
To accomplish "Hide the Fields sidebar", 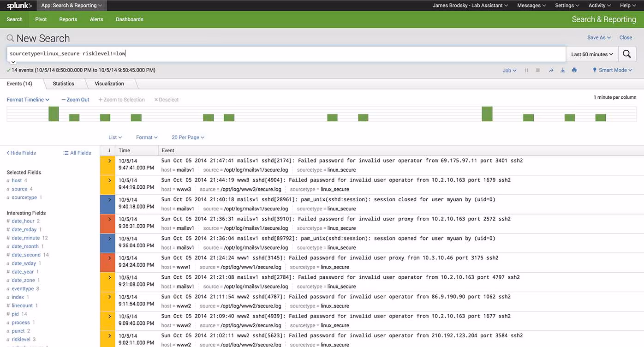I will 20,153.
